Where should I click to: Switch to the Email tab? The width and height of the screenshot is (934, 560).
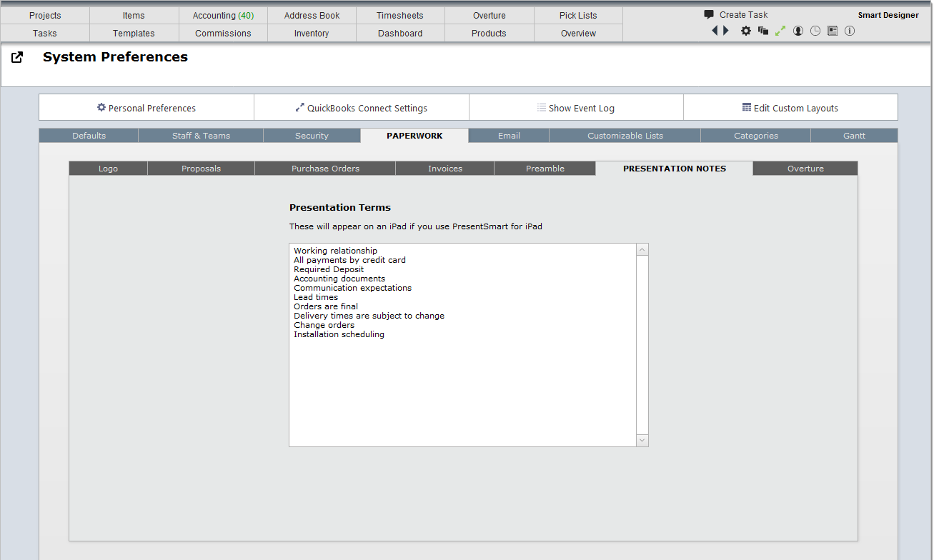(509, 136)
